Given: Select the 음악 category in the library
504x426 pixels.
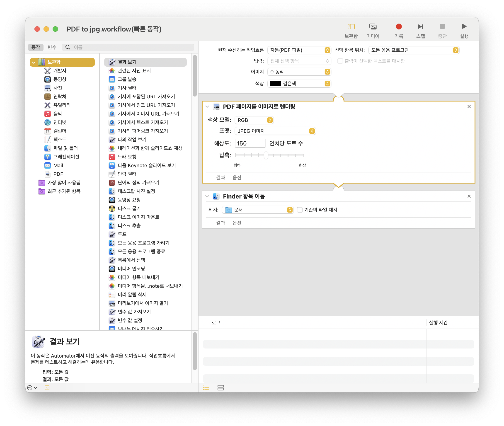Looking at the screenshot, I should 58,114.
